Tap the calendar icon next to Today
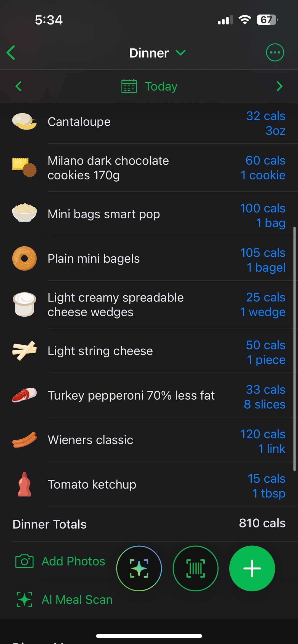The image size is (298, 644). click(x=129, y=86)
